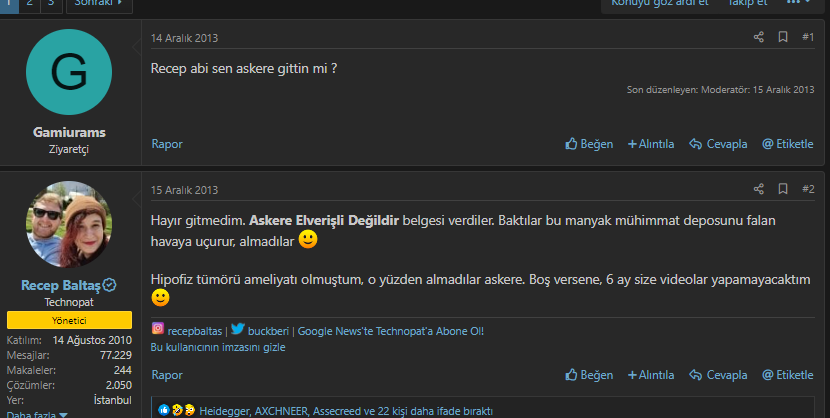
Task: Open permalink #1 of first post
Action: pyautogui.click(x=808, y=37)
